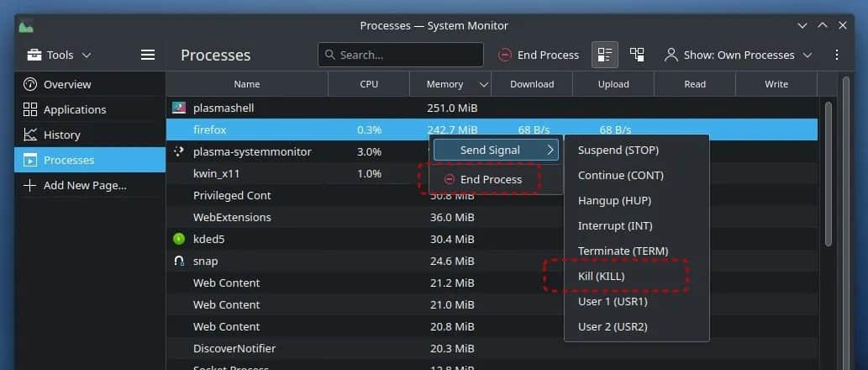Image resolution: width=868 pixels, height=370 pixels.
Task: Open the hamburger menu in the sidebar header
Action: click(148, 55)
